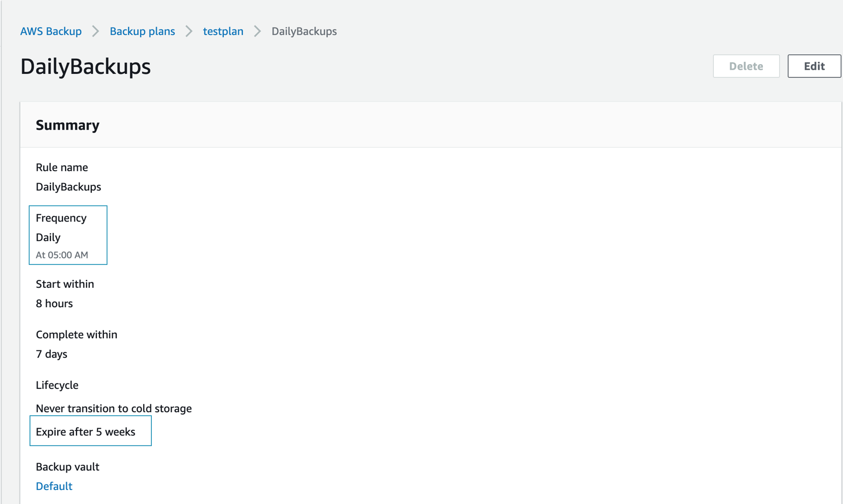
Task: Click the Complete within '7 days' value
Action: pos(52,354)
